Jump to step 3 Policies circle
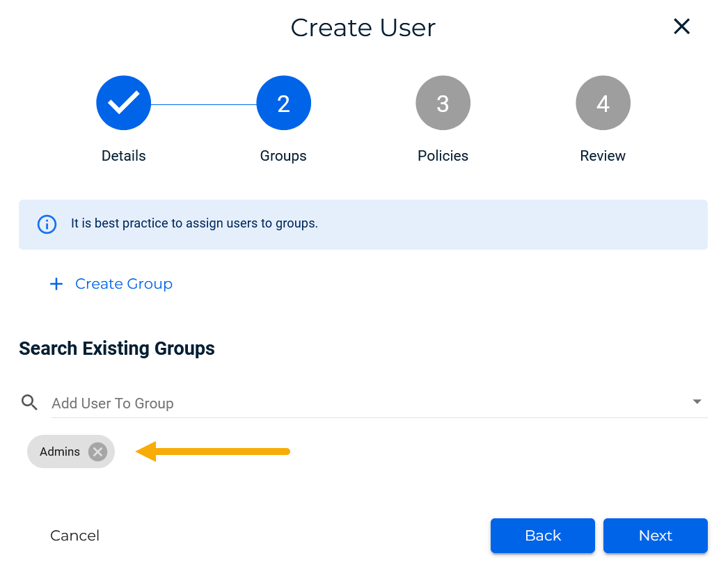 [x=443, y=103]
